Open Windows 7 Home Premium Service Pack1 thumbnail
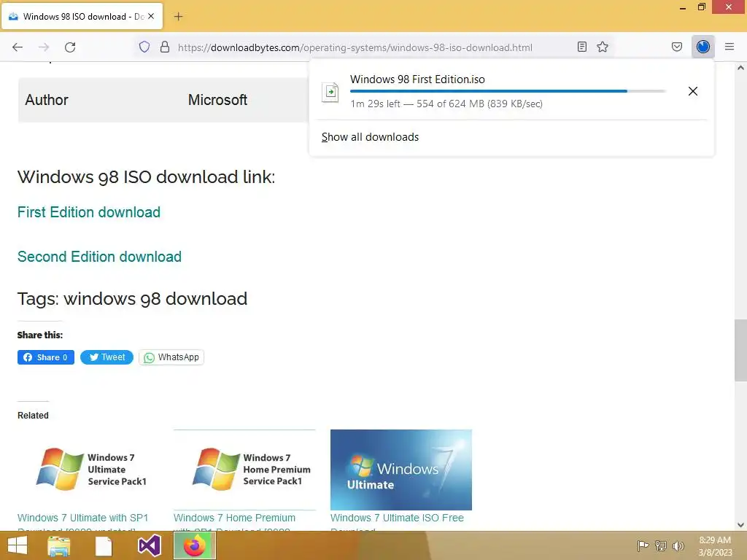Image resolution: width=747 pixels, height=560 pixels. click(244, 470)
